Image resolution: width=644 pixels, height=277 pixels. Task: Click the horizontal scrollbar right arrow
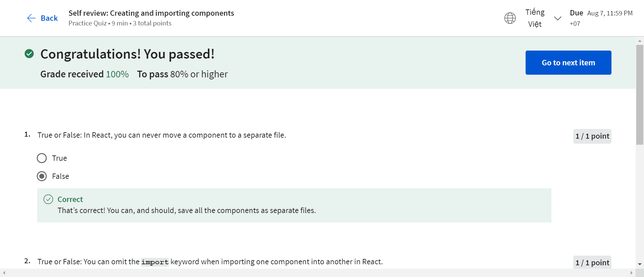(x=631, y=273)
